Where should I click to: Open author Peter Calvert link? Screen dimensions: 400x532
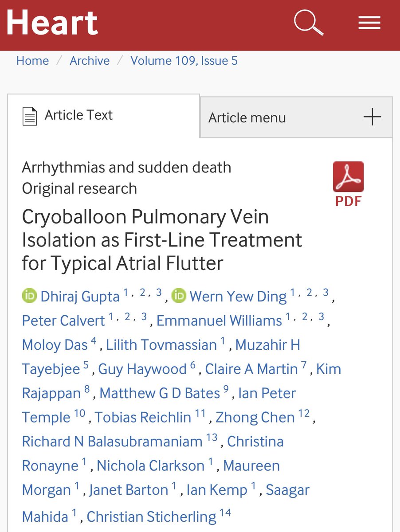(x=63, y=321)
